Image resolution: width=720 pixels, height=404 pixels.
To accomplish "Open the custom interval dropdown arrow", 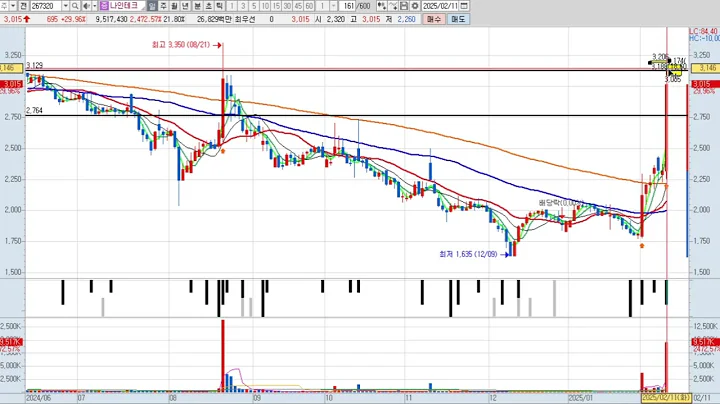I will tap(334, 6).
